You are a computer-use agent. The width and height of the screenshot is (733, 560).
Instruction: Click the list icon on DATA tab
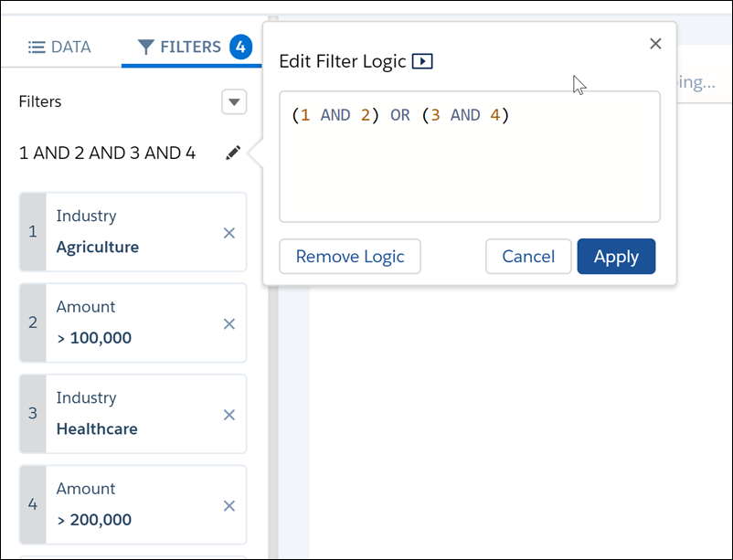coord(37,48)
